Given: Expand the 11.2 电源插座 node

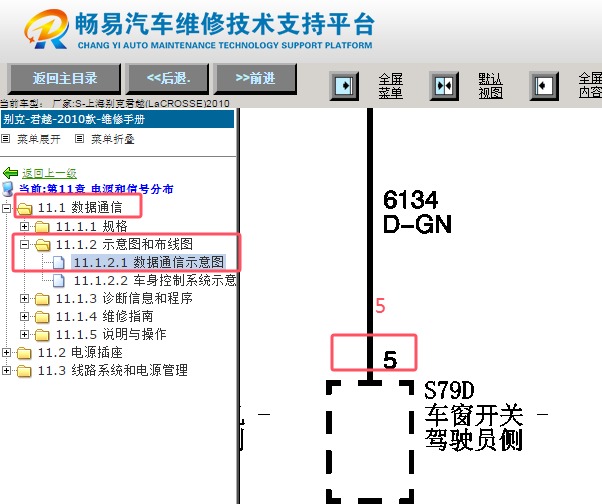Looking at the screenshot, I should pos(7,352).
